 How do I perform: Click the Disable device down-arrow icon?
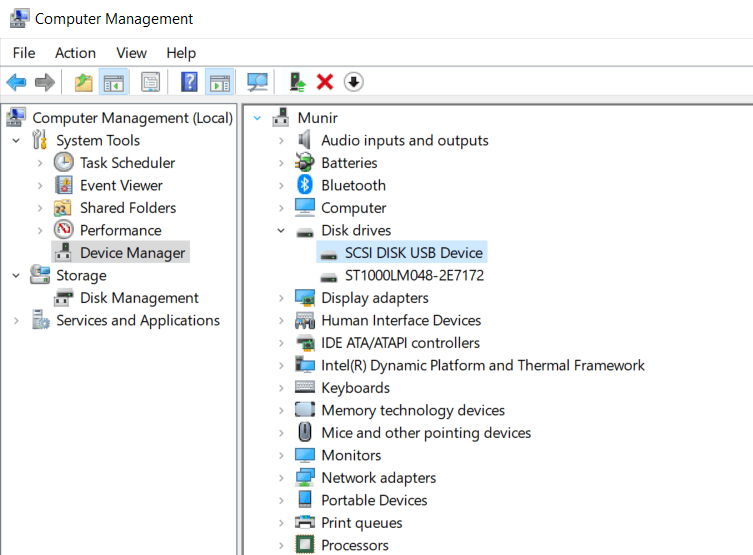(x=353, y=82)
